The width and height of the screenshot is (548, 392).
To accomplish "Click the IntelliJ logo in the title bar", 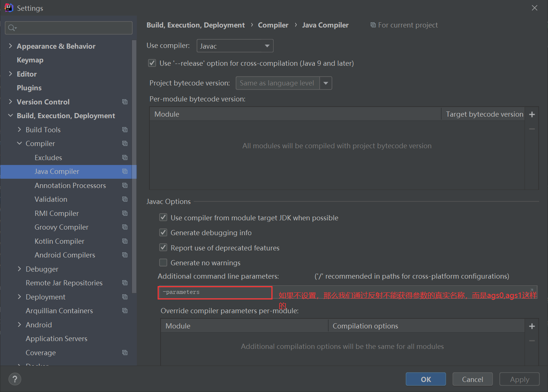I will [9, 7].
